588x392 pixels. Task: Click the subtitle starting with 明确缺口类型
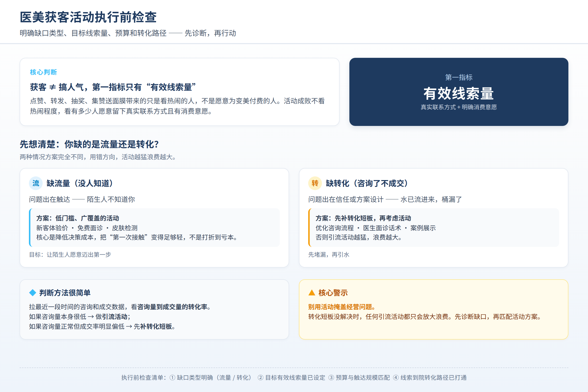pyautogui.click(x=128, y=33)
